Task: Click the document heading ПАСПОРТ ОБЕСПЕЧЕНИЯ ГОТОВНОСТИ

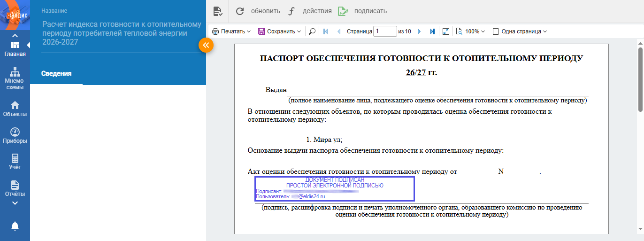Action: tap(422, 58)
